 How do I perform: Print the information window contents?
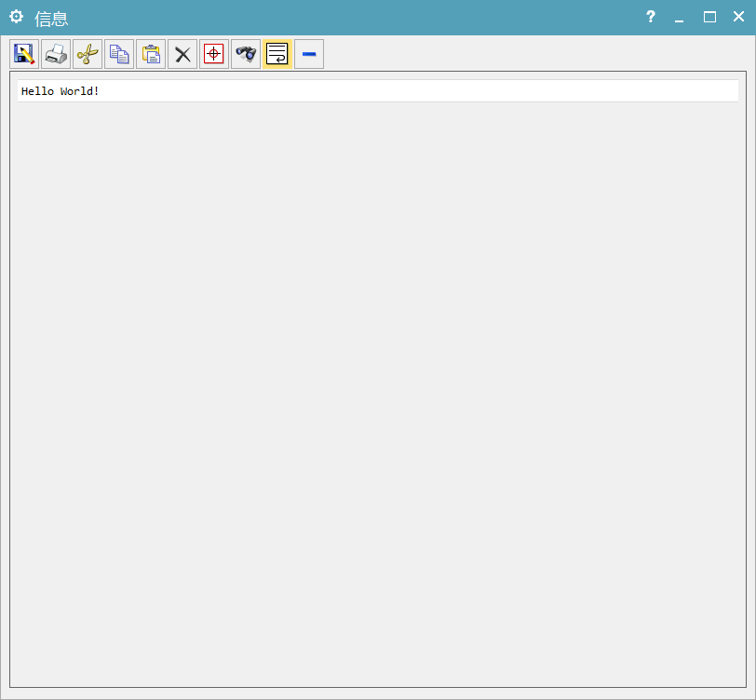click(56, 54)
